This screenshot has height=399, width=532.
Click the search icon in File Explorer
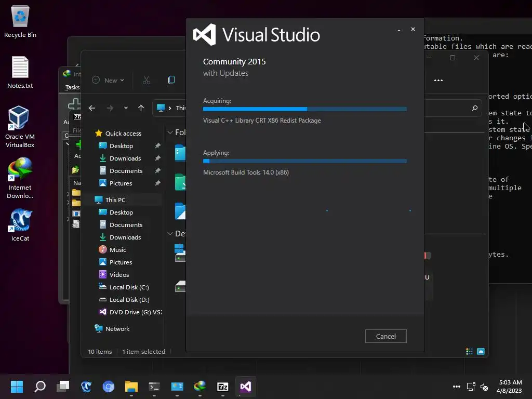[x=475, y=108]
